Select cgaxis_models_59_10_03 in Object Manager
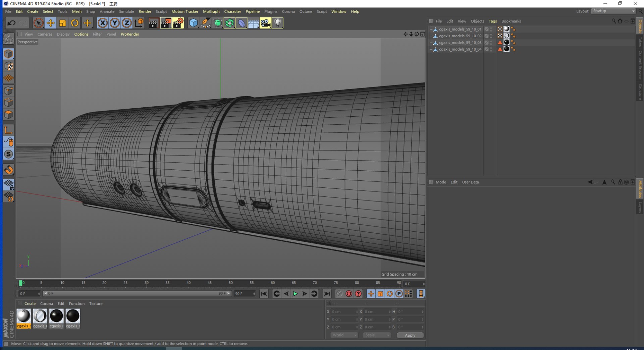 coord(460,43)
